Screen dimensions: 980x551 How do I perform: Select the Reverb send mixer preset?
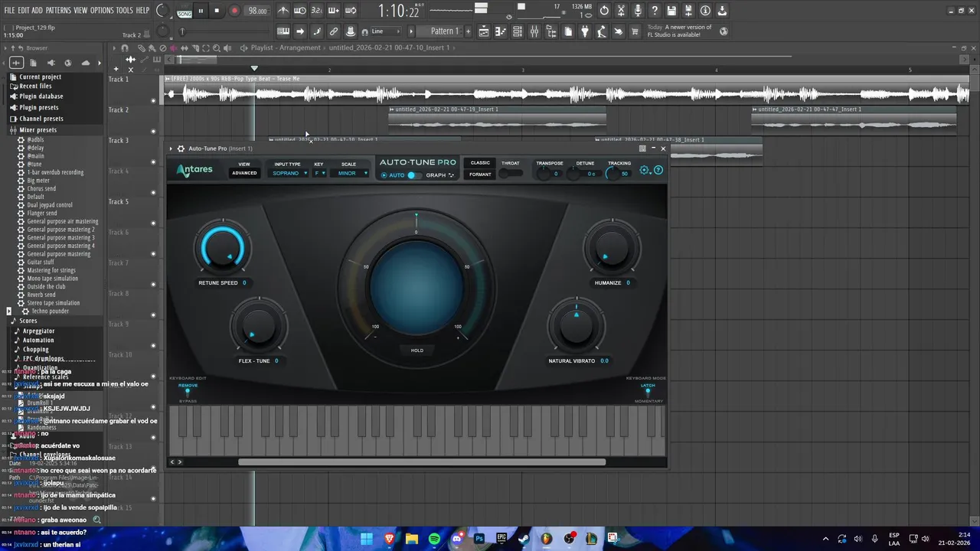tap(41, 295)
